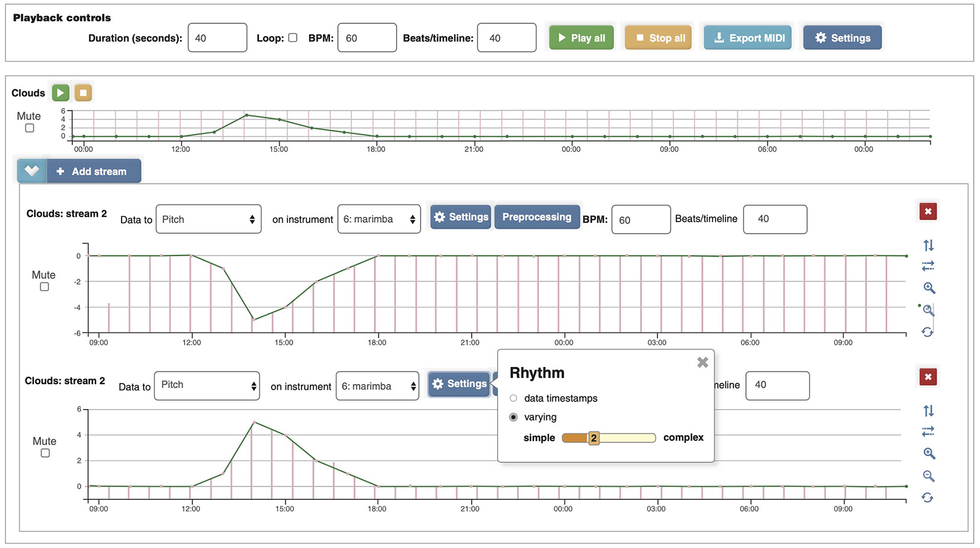Screen dimensions: 980x548
Task: Click the Export MIDI button
Action: pos(748,38)
